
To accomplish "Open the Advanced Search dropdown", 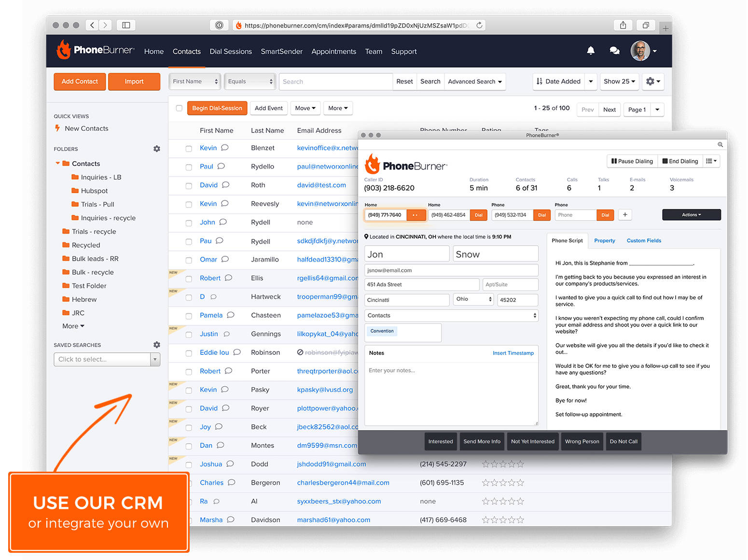I will 475,82.
